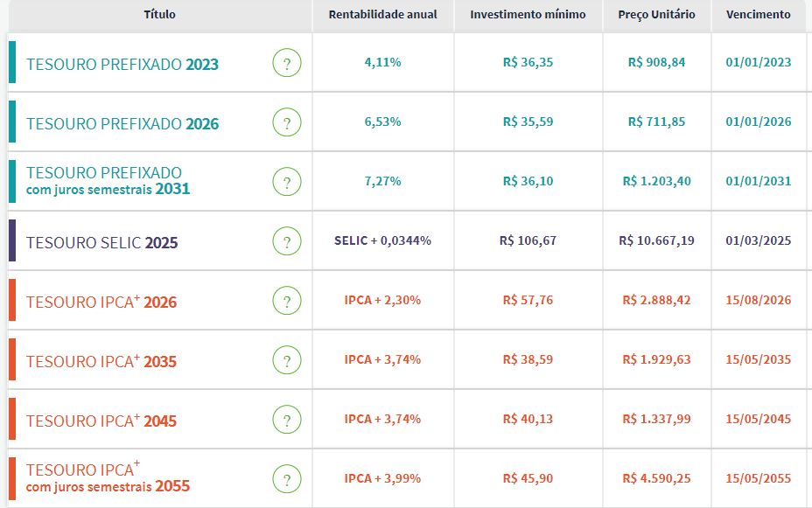This screenshot has width=812, height=508.
Task: Click the Investimento mínimo column header
Action: pyautogui.click(x=528, y=15)
